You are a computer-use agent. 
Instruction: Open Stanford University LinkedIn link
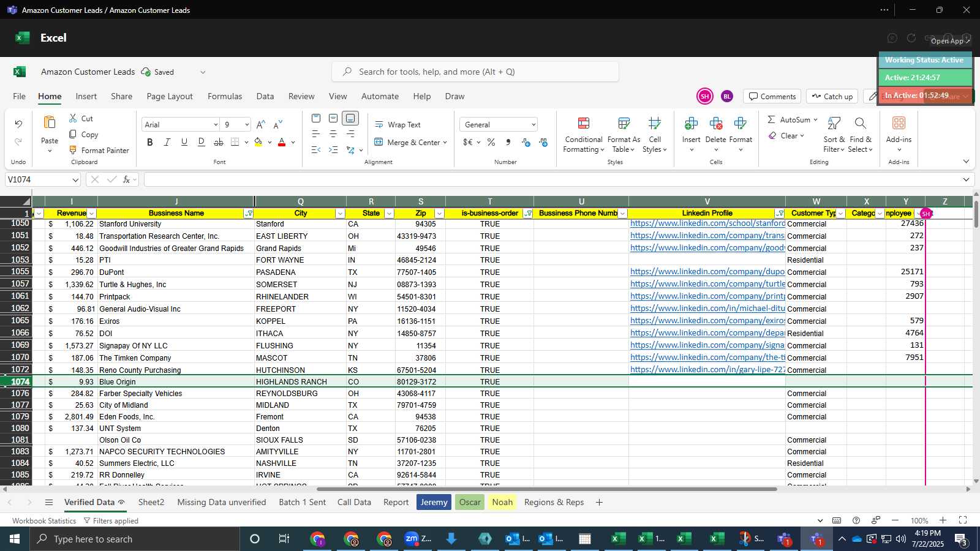707,223
